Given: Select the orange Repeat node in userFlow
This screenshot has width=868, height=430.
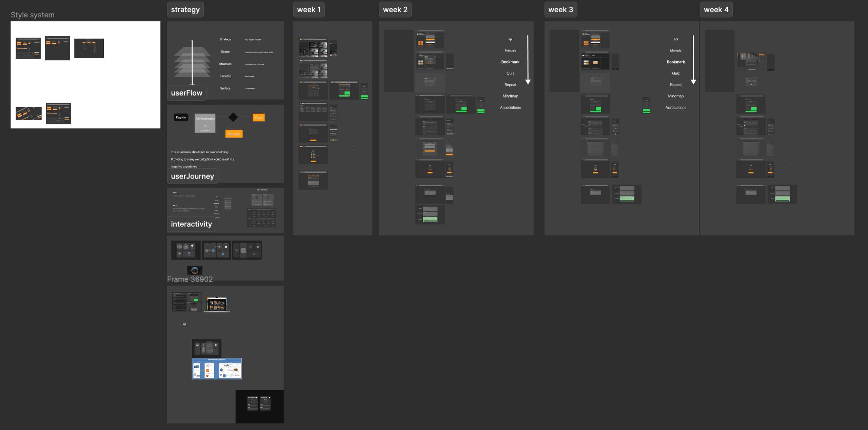Looking at the screenshot, I should coord(234,134).
